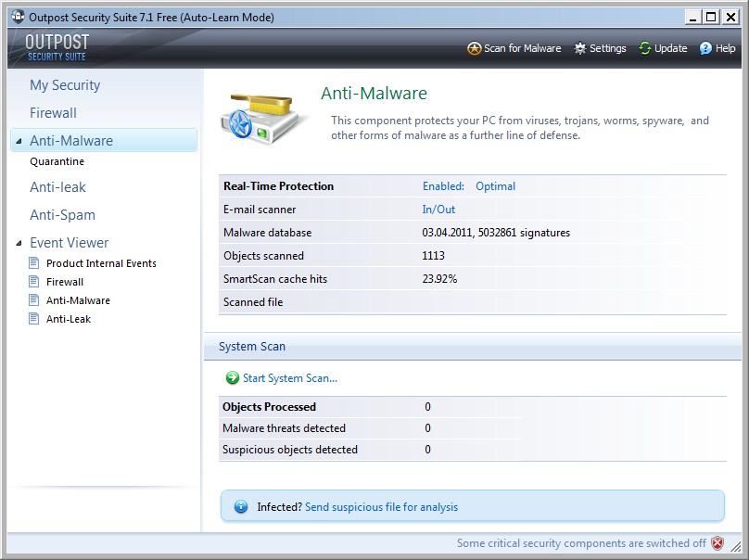Click the Optimal protection level link
Image resolution: width=749 pixels, height=560 pixels.
click(495, 186)
